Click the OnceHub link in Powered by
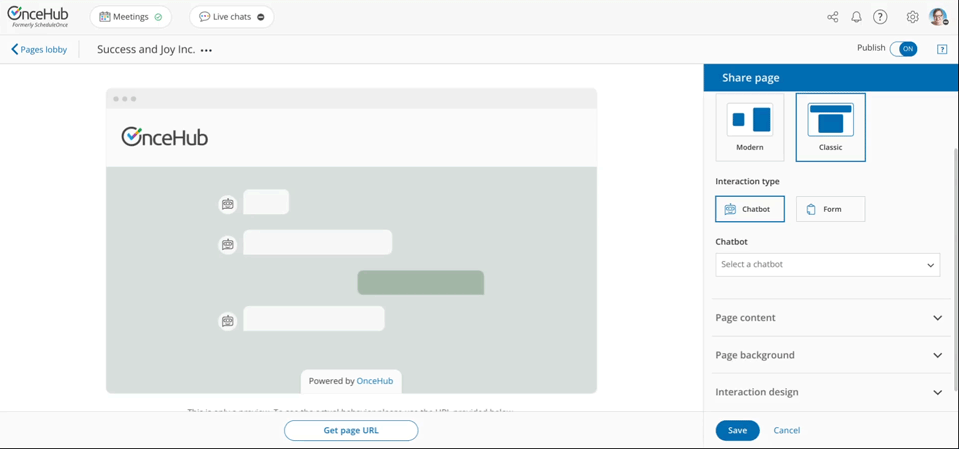This screenshot has width=959, height=449. point(375,380)
